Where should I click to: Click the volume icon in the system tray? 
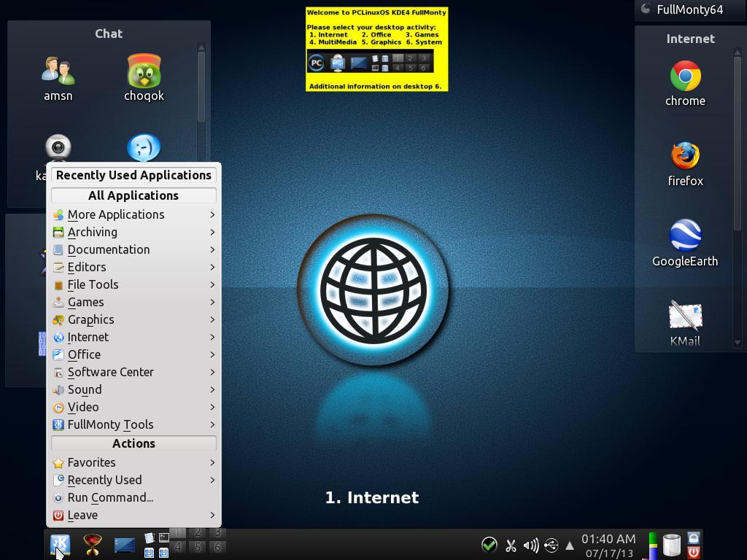530,544
